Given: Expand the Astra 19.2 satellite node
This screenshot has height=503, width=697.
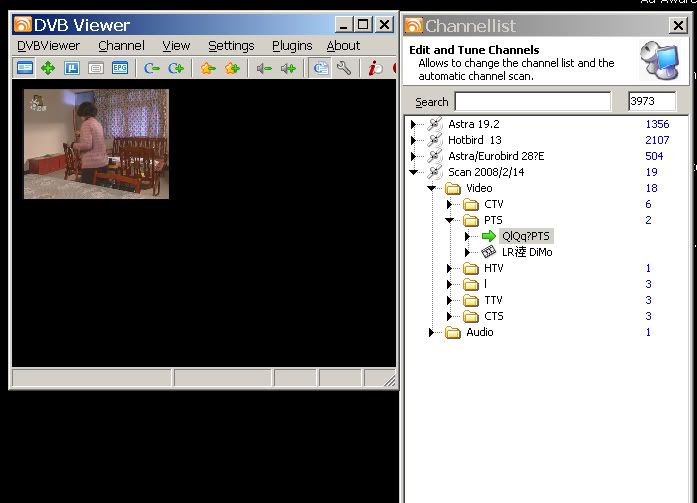Looking at the screenshot, I should coord(413,124).
